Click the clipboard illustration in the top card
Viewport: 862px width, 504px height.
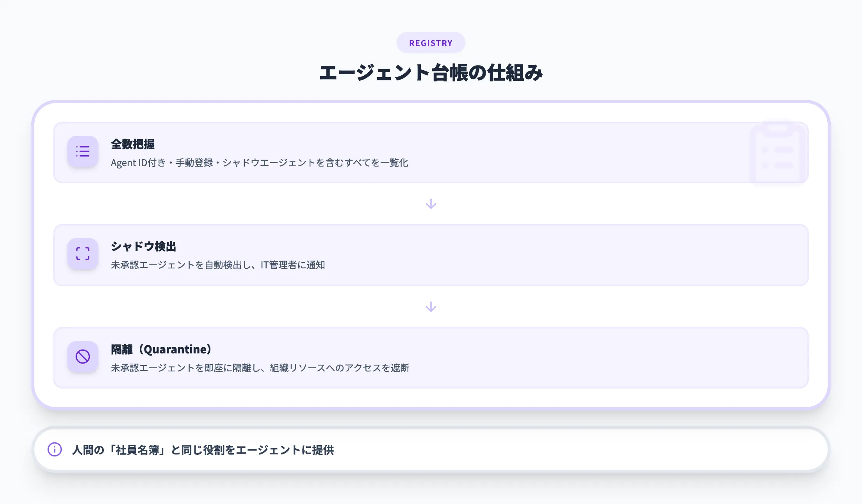779,152
